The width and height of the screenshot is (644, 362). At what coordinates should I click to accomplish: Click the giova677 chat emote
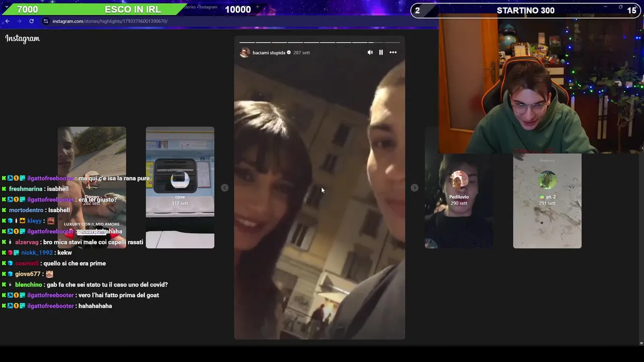click(49, 274)
